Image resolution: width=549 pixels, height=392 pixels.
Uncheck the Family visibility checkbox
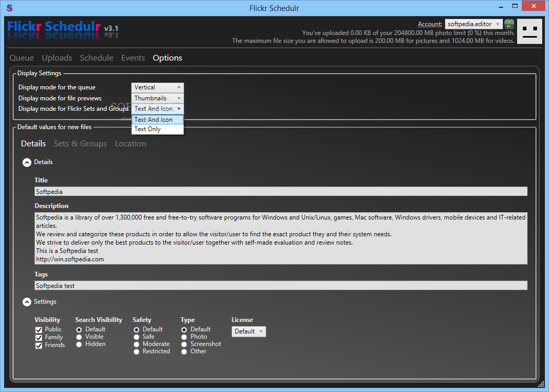(39, 338)
